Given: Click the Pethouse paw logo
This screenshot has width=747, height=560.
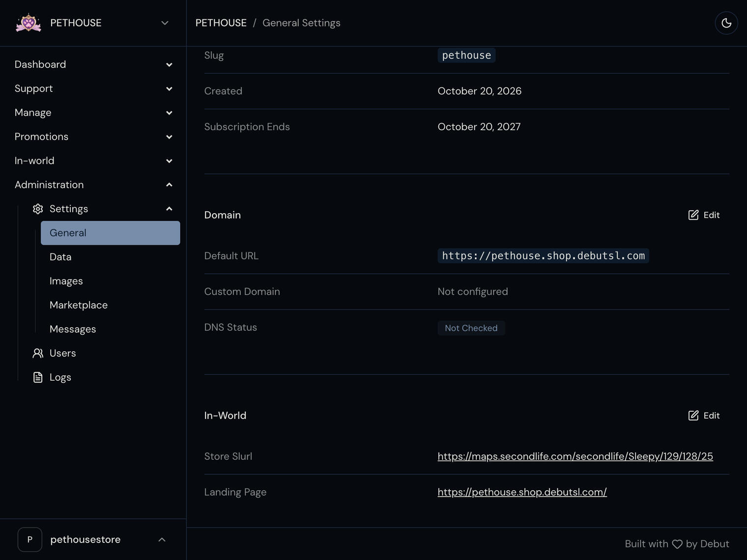Looking at the screenshot, I should 29,23.
